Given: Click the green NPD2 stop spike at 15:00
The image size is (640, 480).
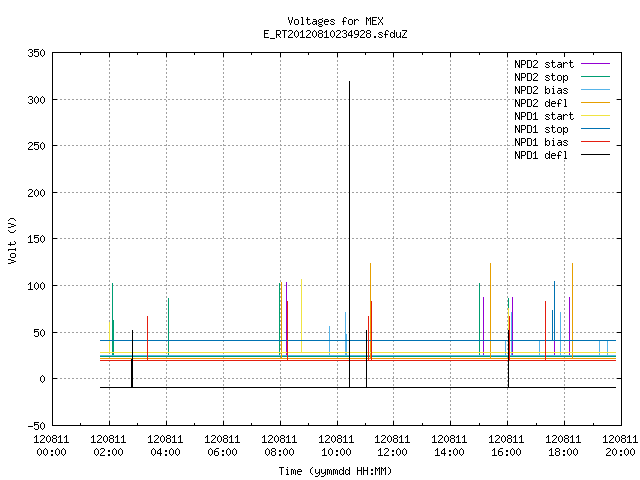Looking at the screenshot, I should coord(480,319).
